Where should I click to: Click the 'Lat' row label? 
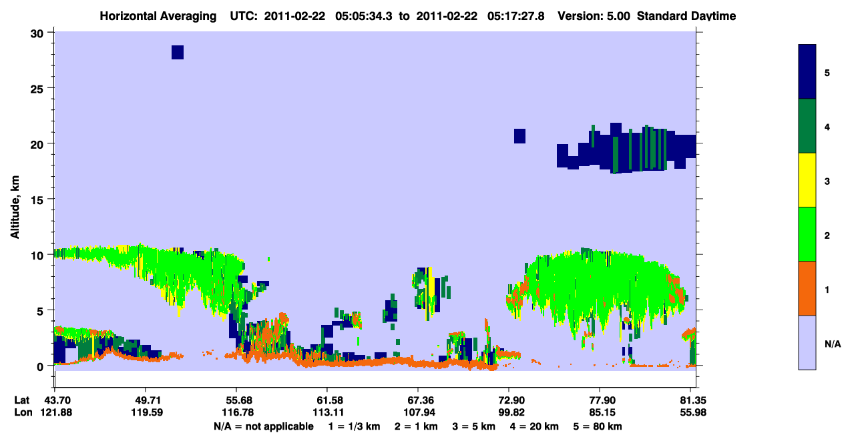[x=22, y=400]
